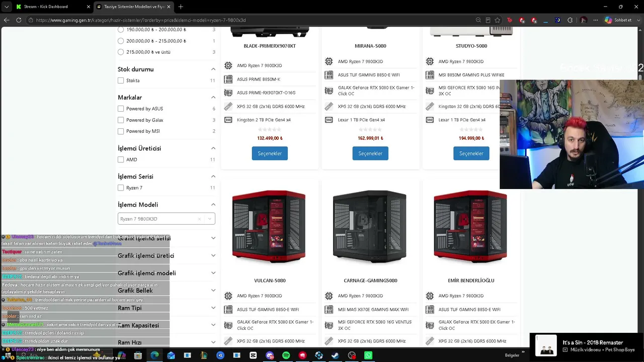The height and width of the screenshot is (362, 644).
Task: Click Seçenekler button under MIRANA-5080
Action: [x=370, y=153]
